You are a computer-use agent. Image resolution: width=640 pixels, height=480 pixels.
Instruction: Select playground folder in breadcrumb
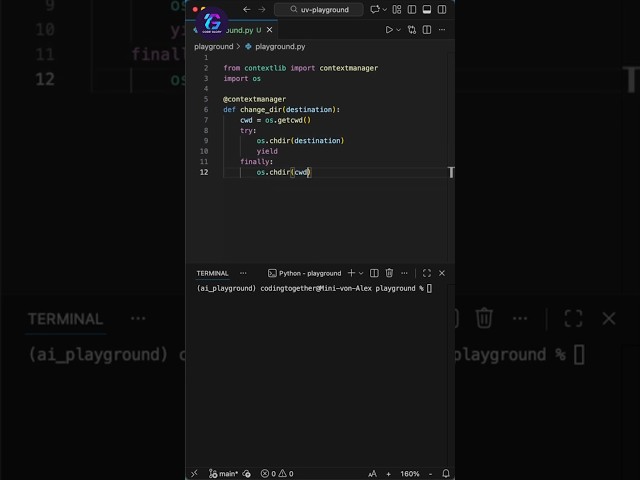click(x=213, y=47)
